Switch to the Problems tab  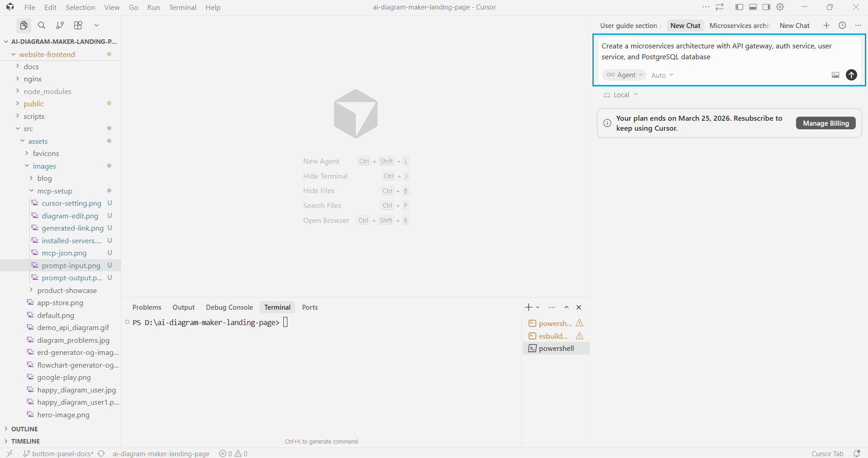point(147,307)
